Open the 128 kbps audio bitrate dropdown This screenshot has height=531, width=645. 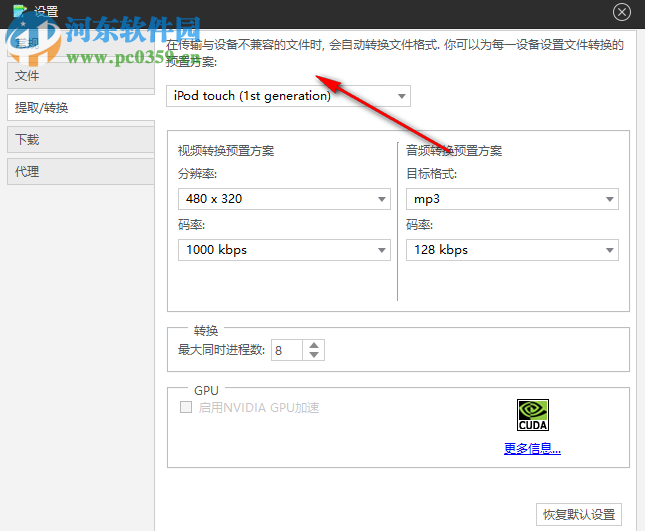pyautogui.click(x=512, y=250)
